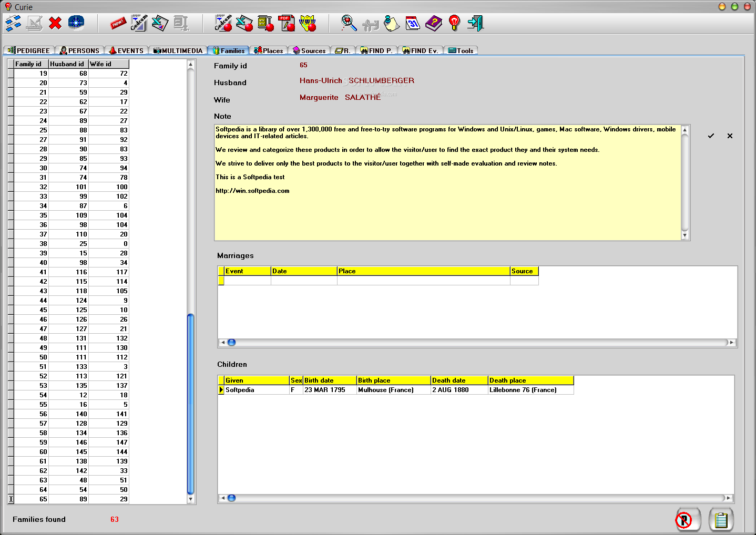Open the EVENTS tab
Screen dimensions: 756x535
pos(126,50)
